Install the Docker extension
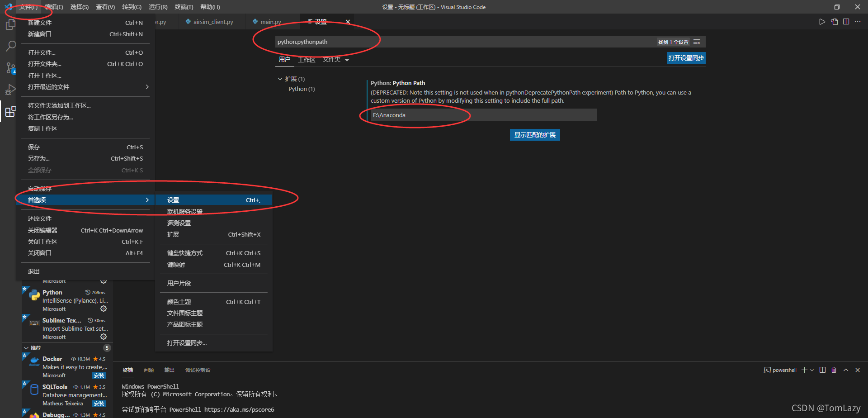 [99, 375]
